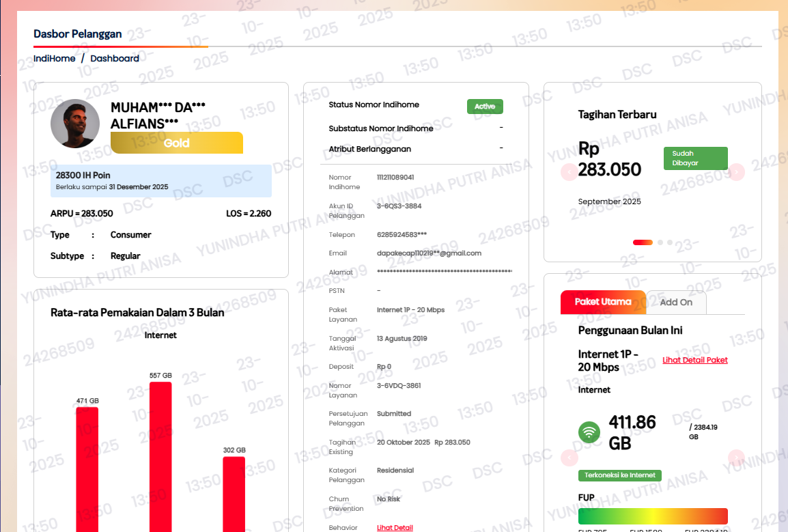
Task: Click the green wifi usage icon
Action: click(x=589, y=432)
